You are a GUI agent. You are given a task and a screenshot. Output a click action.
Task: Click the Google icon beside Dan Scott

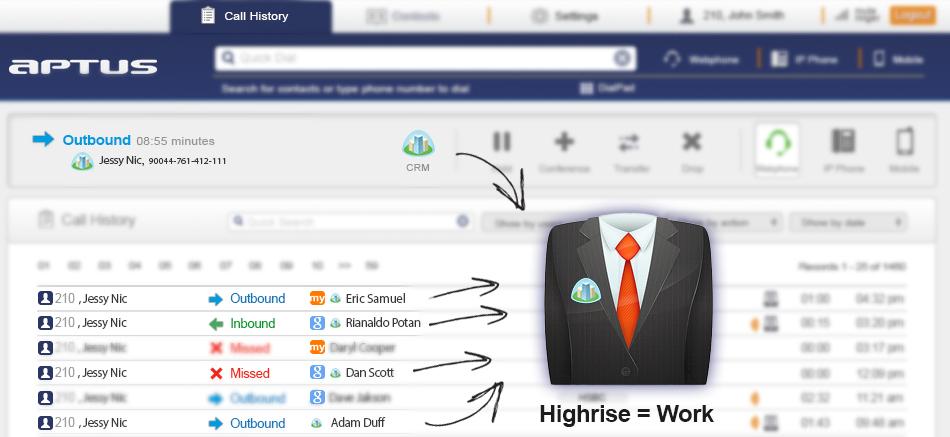(317, 373)
